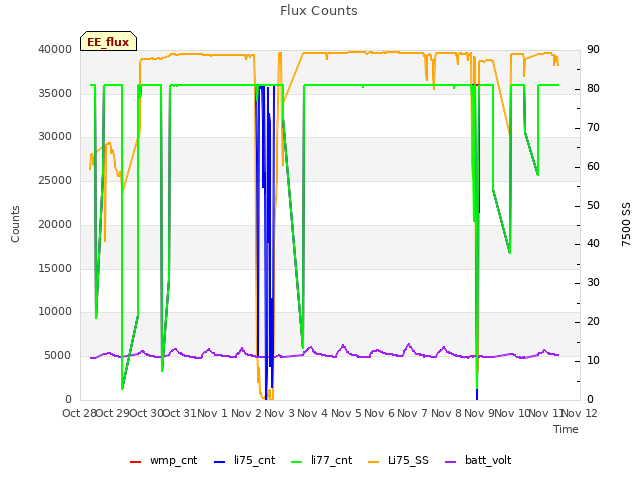640x480 pixels.
Task: Click the 20000 left axis tick label
Action: click(x=55, y=224)
